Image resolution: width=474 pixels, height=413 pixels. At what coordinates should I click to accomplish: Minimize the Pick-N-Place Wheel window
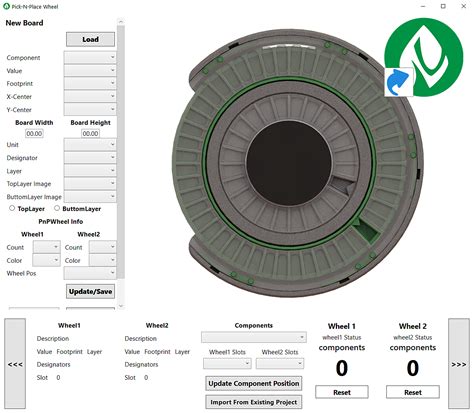[x=423, y=6]
